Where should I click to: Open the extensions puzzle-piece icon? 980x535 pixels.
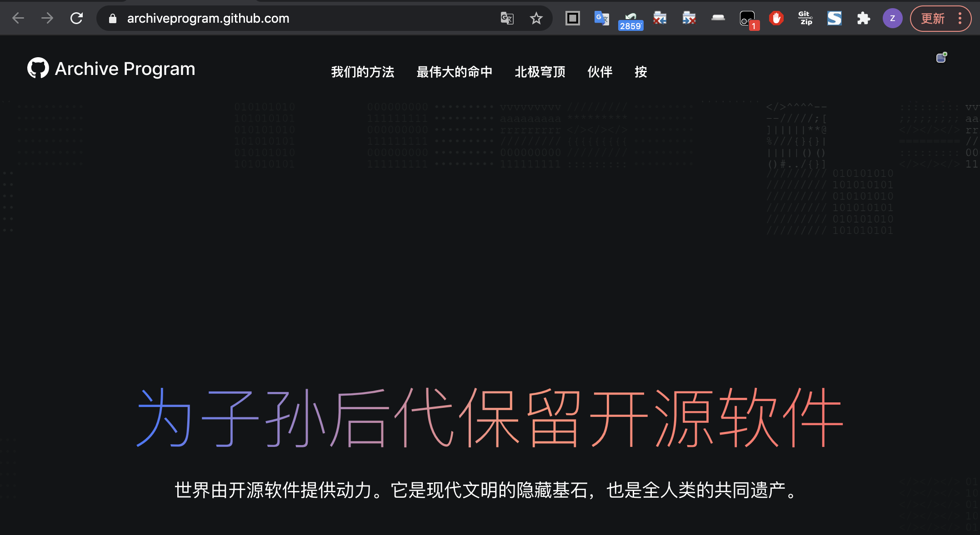(863, 18)
